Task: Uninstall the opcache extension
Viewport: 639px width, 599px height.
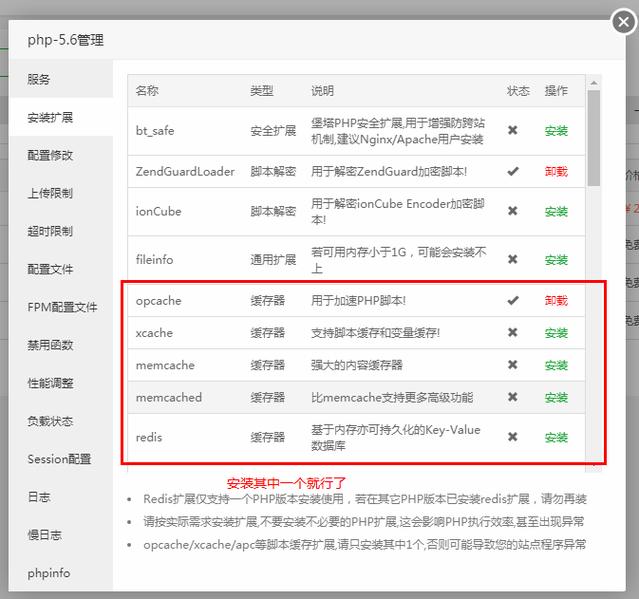Action: pyautogui.click(x=556, y=301)
